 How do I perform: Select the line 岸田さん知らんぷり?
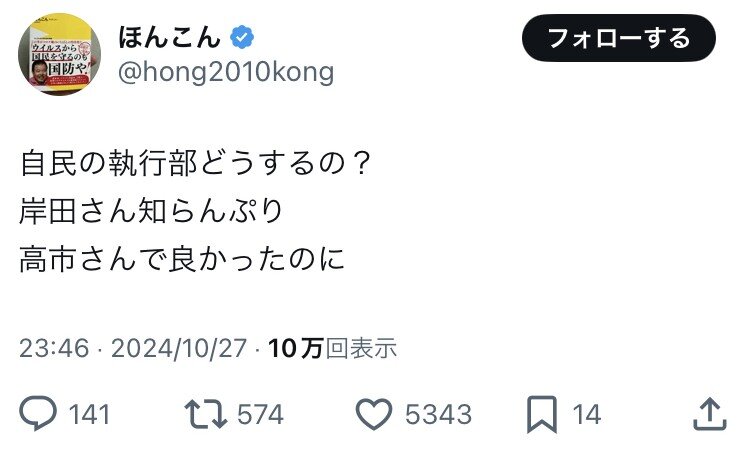tap(151, 211)
